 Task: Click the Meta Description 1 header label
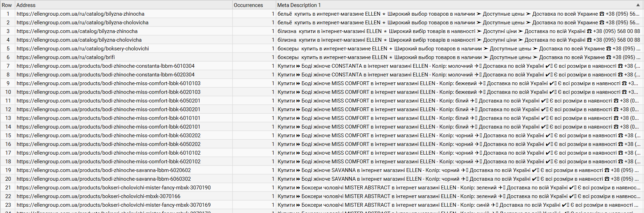(x=299, y=5)
